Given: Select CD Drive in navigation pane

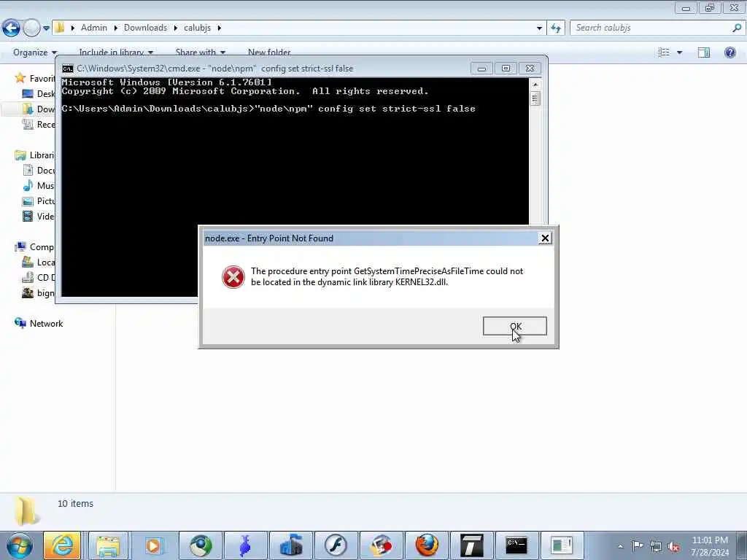Looking at the screenshot, I should pos(39,278).
